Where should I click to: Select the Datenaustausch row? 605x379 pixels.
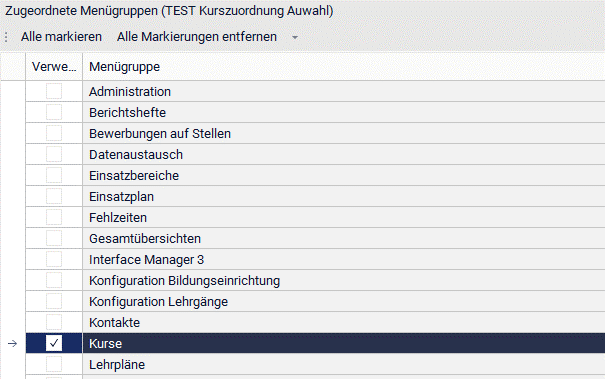click(x=315, y=154)
